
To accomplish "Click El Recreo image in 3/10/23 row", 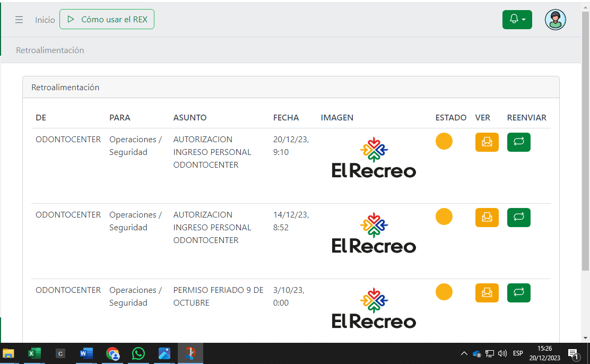I will coord(374,308).
